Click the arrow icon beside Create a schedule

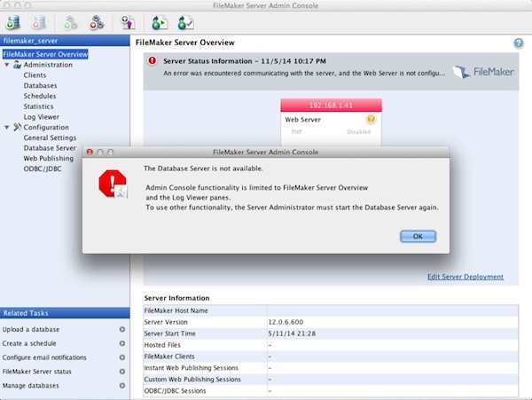point(122,343)
